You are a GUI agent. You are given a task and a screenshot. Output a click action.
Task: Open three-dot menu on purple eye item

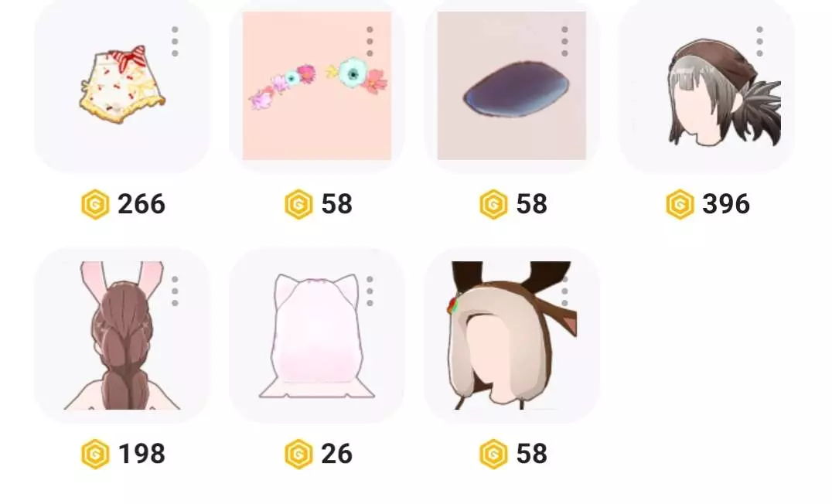point(564,42)
